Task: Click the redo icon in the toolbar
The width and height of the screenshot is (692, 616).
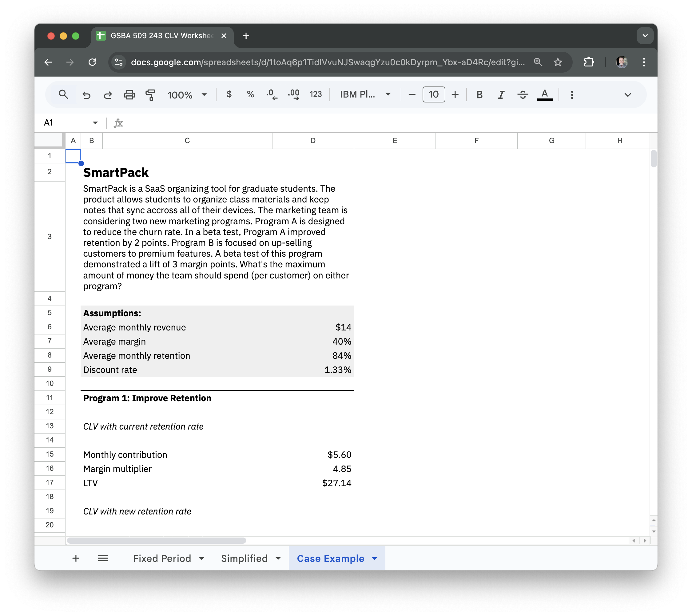Action: 108,95
